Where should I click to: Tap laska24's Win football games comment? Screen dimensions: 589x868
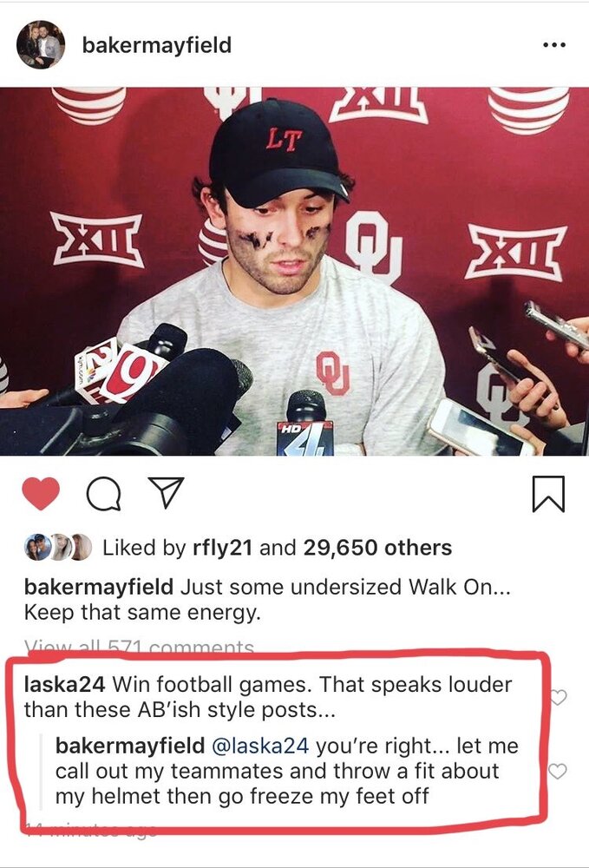click(268, 697)
